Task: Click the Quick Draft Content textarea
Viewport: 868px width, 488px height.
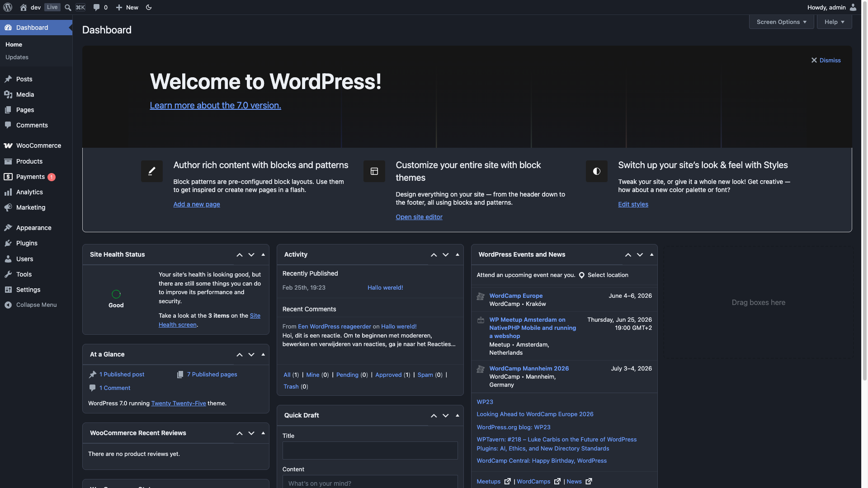Action: (x=370, y=482)
